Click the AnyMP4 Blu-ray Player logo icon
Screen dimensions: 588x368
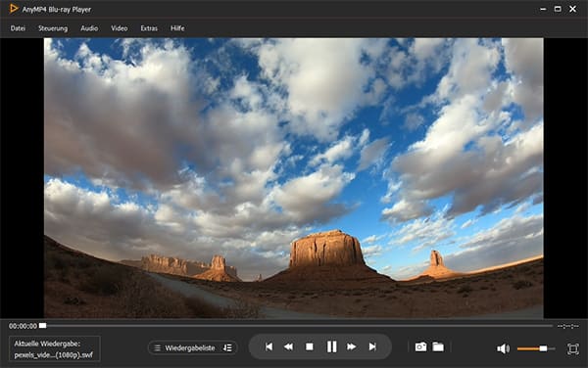click(x=14, y=9)
